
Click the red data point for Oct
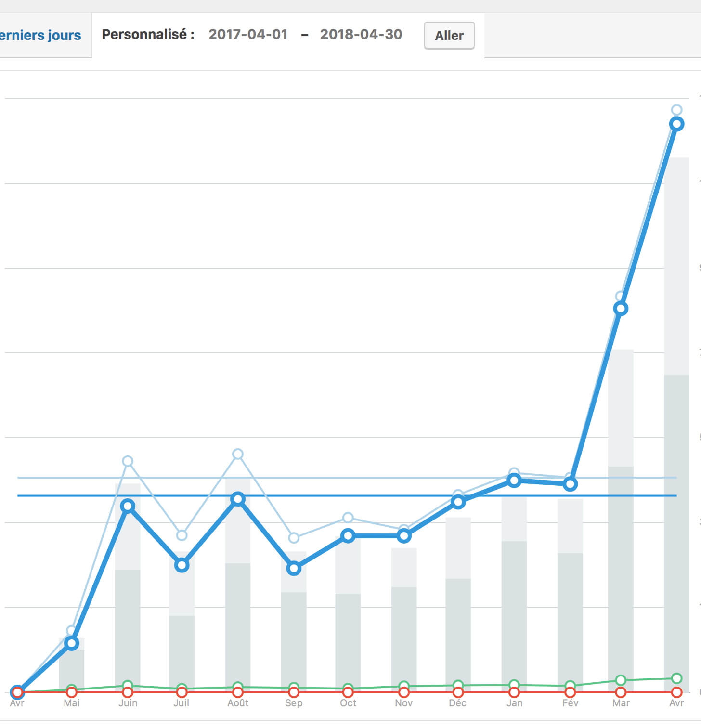[348, 692]
